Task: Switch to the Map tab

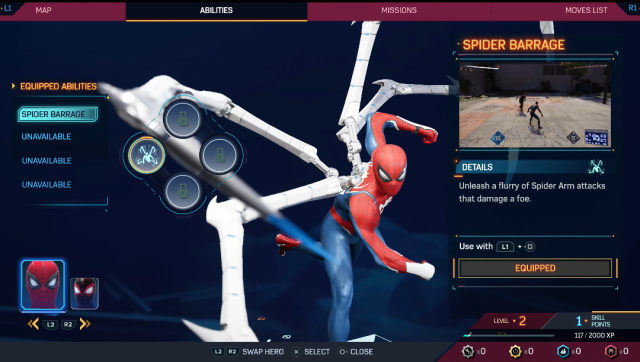Action: [43, 10]
